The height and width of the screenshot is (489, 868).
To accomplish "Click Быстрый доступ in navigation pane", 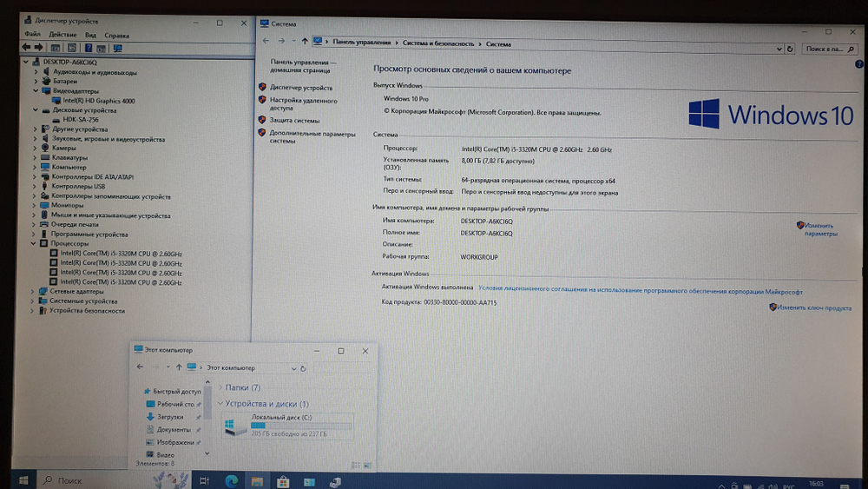I will click(x=176, y=392).
